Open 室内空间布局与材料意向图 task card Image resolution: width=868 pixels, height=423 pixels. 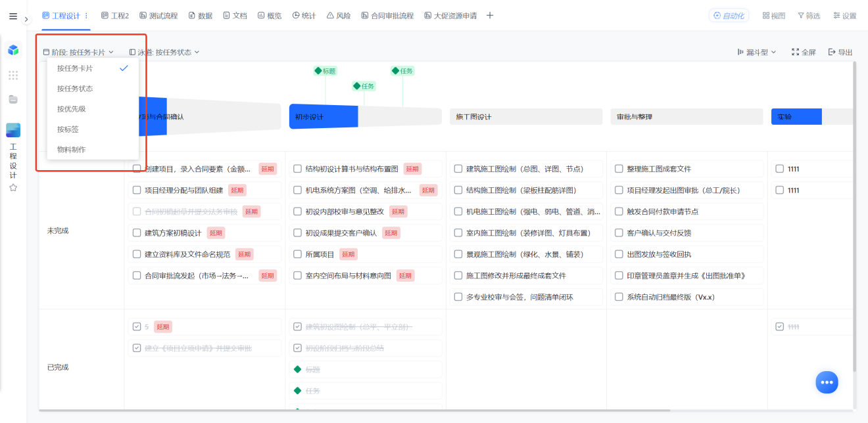[366, 275]
